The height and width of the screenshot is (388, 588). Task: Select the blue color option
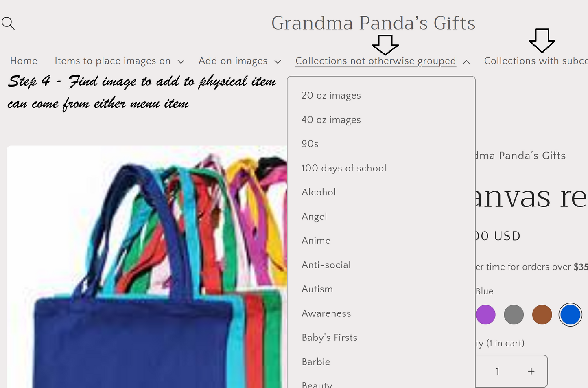pyautogui.click(x=571, y=315)
